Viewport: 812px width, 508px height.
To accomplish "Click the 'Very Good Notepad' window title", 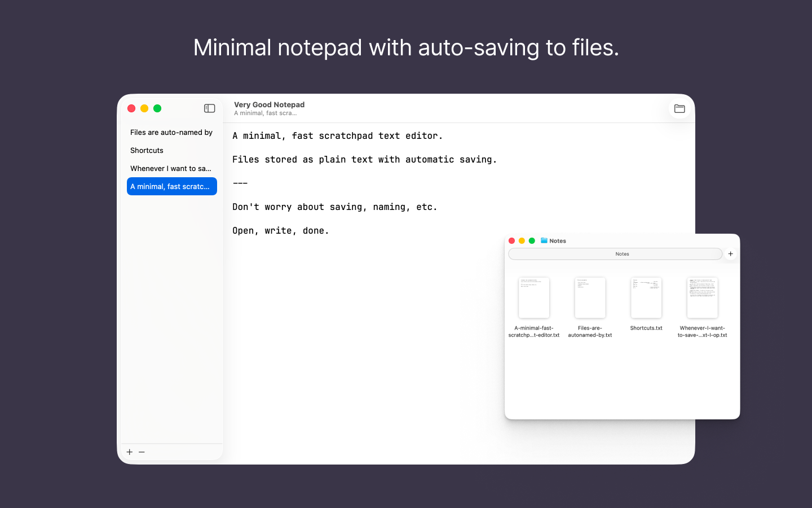I will [x=269, y=104].
